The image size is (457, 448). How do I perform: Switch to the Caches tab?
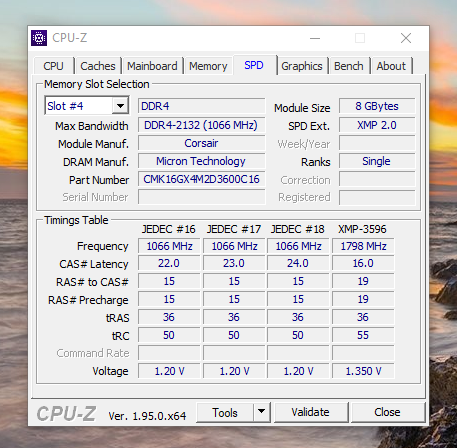(x=98, y=66)
